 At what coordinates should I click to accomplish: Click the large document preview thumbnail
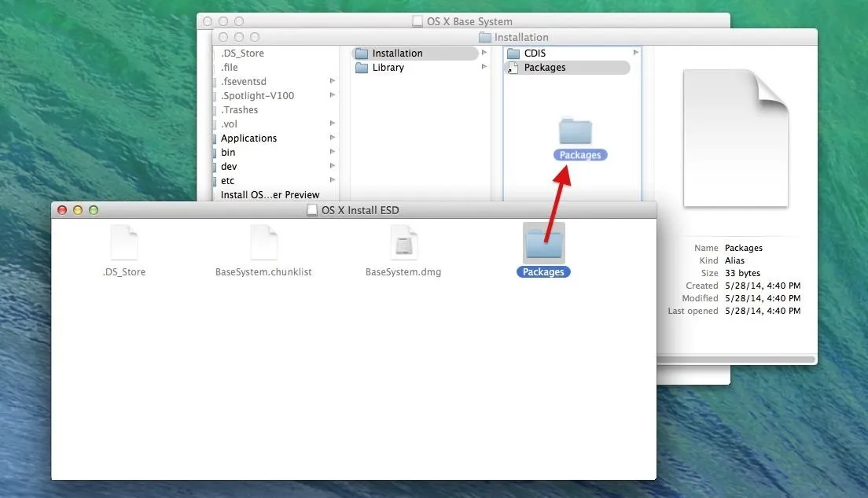point(736,138)
